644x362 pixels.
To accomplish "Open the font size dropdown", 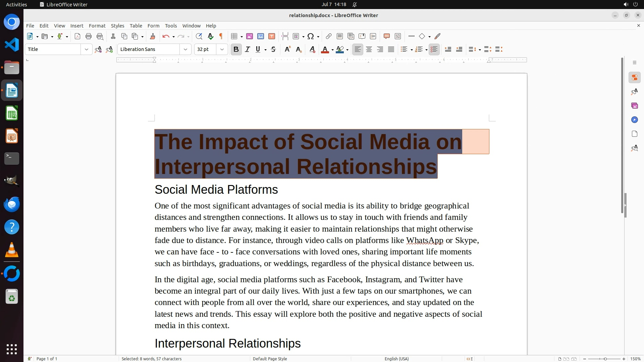I will (222, 49).
